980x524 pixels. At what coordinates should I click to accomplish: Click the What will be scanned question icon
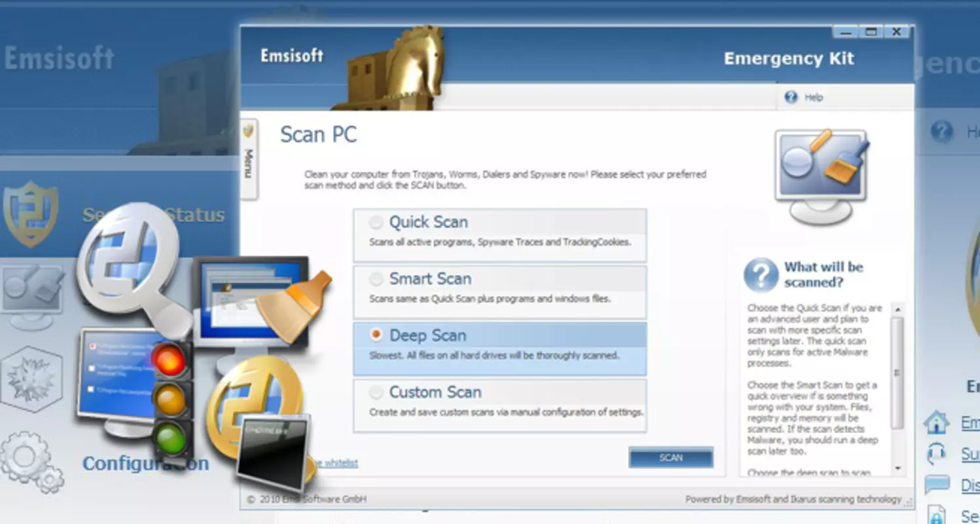pos(761,275)
